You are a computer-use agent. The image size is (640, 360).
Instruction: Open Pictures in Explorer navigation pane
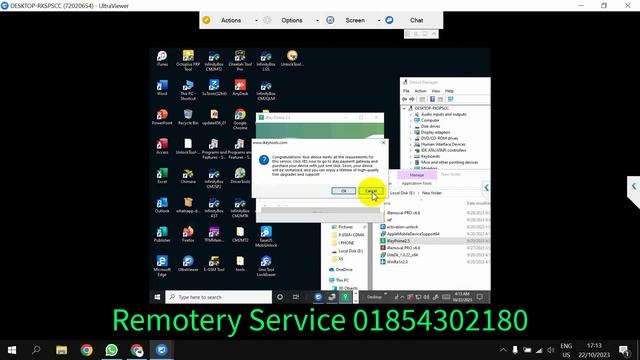click(x=342, y=227)
